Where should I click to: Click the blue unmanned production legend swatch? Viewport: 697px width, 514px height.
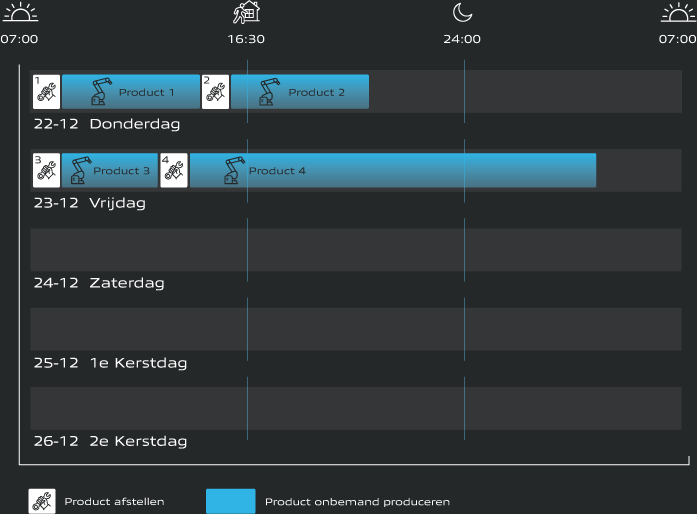click(230, 501)
